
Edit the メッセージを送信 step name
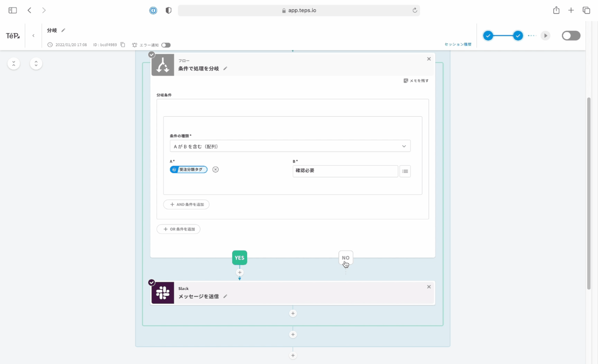click(225, 296)
